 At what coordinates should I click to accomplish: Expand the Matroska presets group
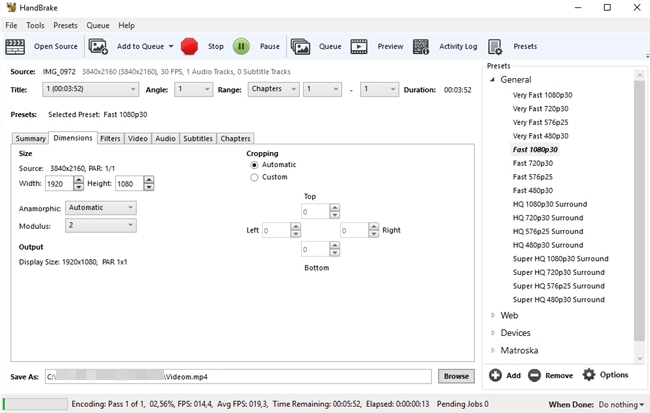(493, 350)
